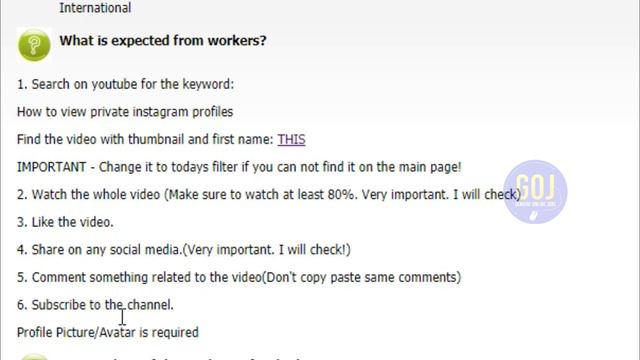The image size is (640, 360).
Task: Click the 'How to view private instagram profiles' keyword
Action: click(x=125, y=112)
